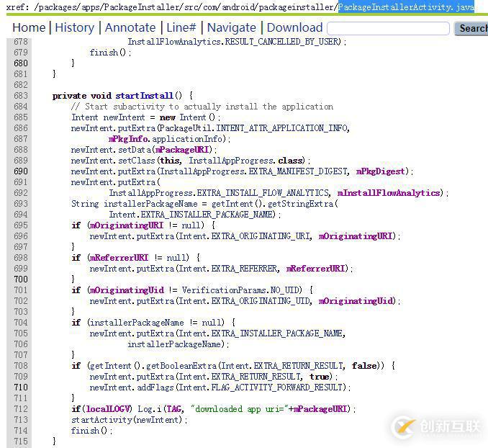Open the src path segment in xref

(x=190, y=7)
